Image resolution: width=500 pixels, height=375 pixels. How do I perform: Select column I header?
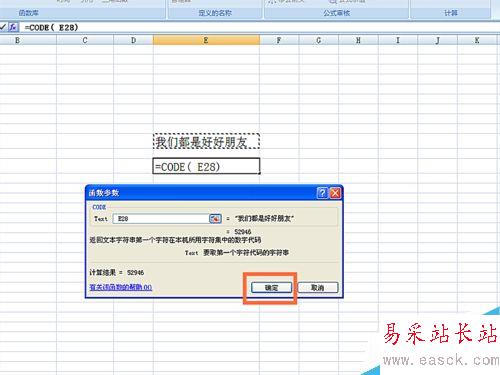click(x=398, y=40)
